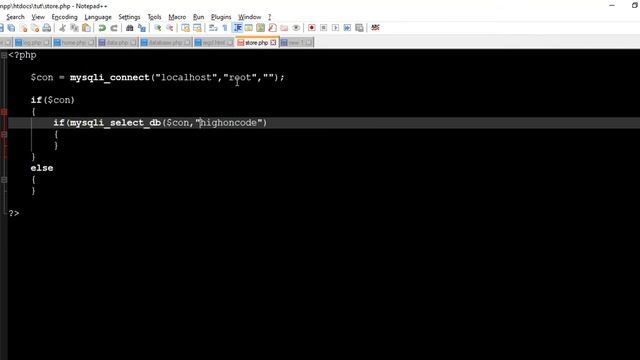
Task: Toggle word wrap in the toolbar
Action: tap(213, 28)
